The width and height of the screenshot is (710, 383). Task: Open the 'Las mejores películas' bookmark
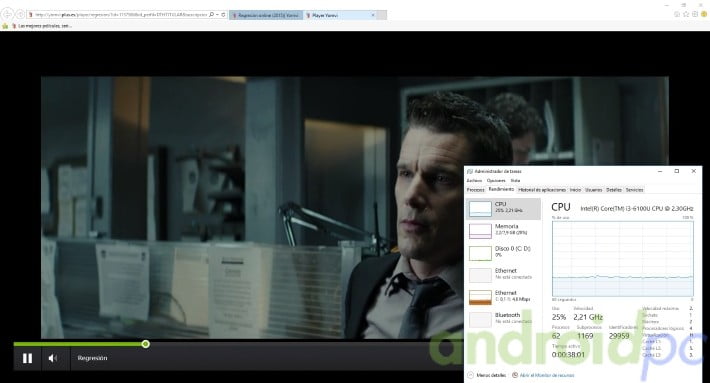click(41, 26)
